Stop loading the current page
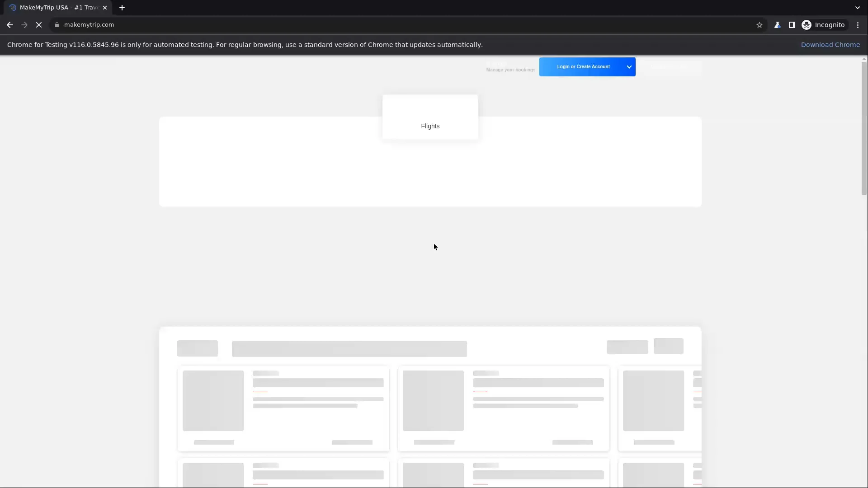The height and width of the screenshot is (488, 868). click(39, 25)
